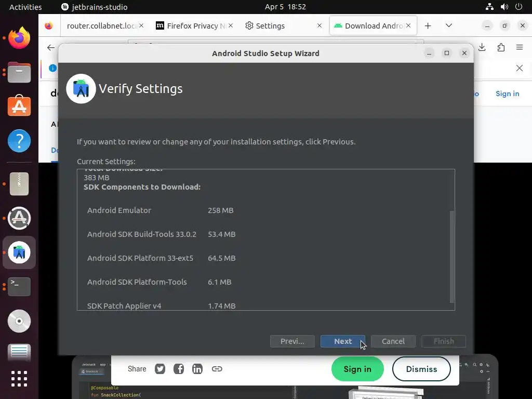
Task: Select the Download Android tab
Action: coord(373,26)
